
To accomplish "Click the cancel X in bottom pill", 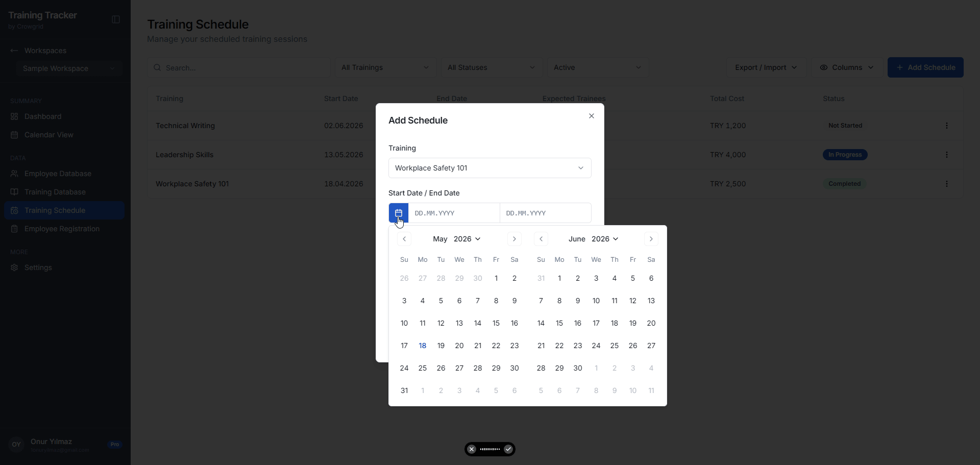I will [x=472, y=449].
